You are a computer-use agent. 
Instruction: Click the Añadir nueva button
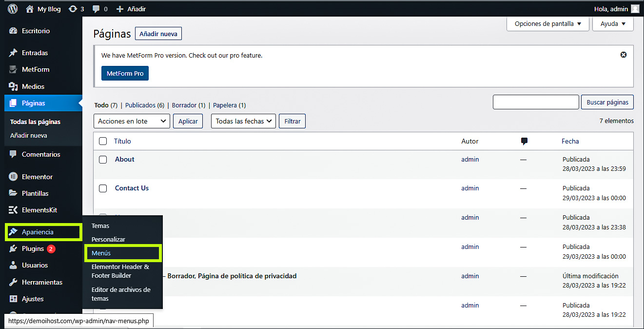[x=158, y=34]
